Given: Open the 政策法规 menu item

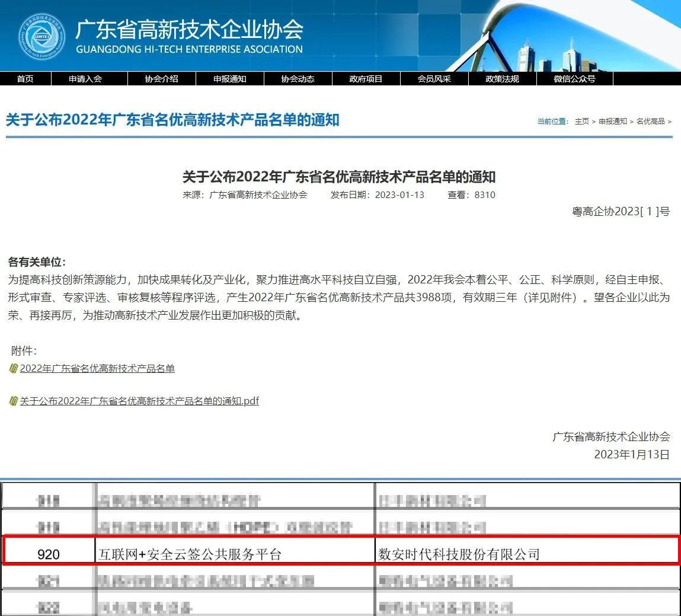Looking at the screenshot, I should 503,79.
